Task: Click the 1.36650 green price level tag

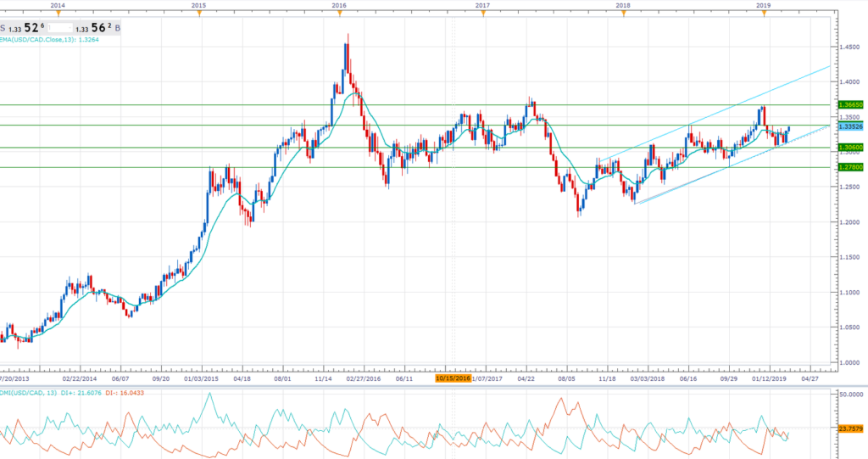Action: pos(849,104)
